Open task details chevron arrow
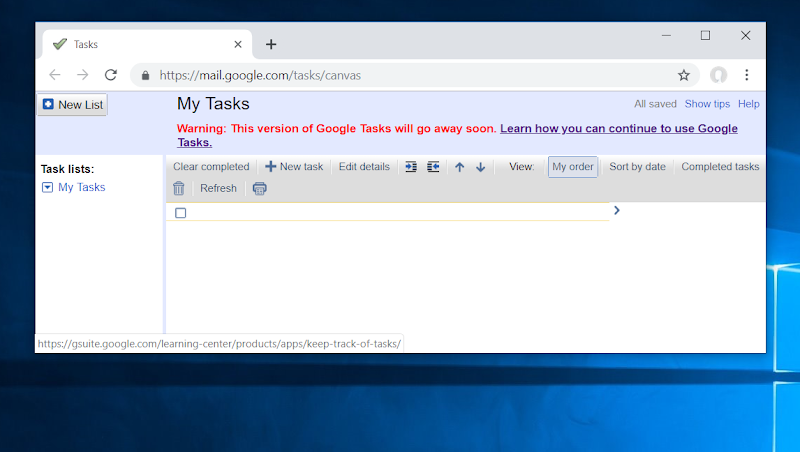Screen dimensions: 800x452 pyautogui.click(x=617, y=210)
